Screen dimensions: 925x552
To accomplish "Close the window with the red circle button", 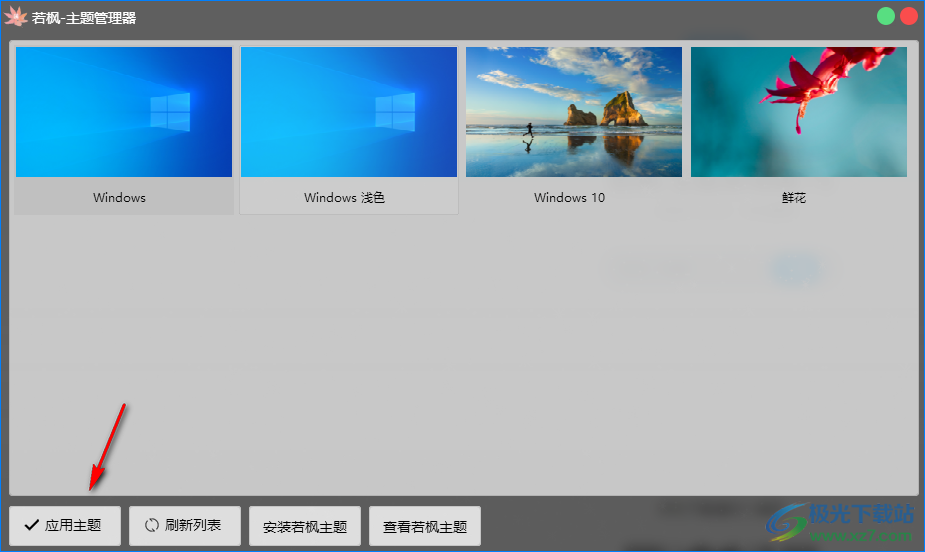I will coord(908,16).
